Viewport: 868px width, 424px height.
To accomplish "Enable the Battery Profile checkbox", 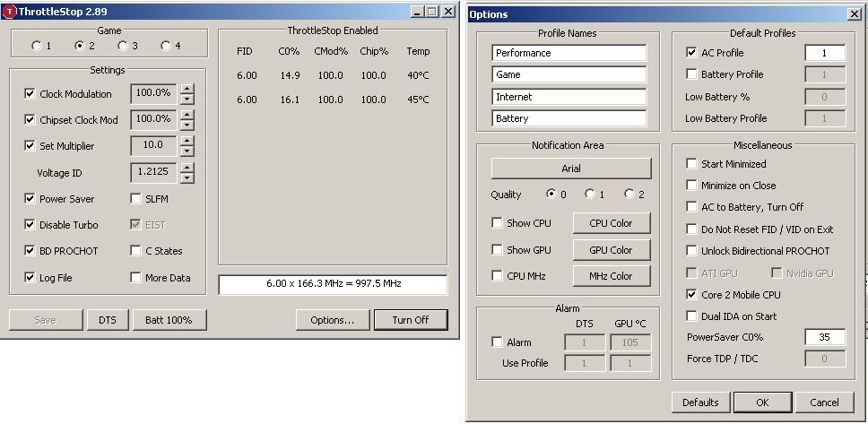I will click(690, 74).
